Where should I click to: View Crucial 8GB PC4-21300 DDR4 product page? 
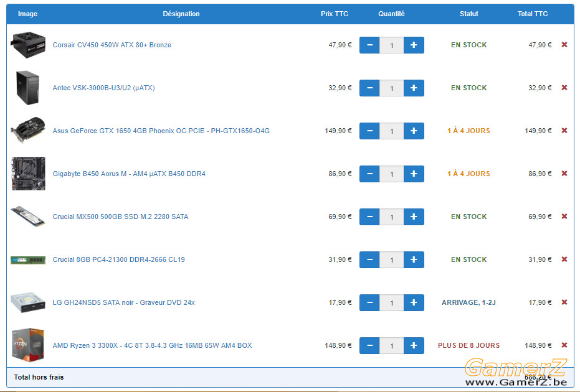click(x=118, y=259)
